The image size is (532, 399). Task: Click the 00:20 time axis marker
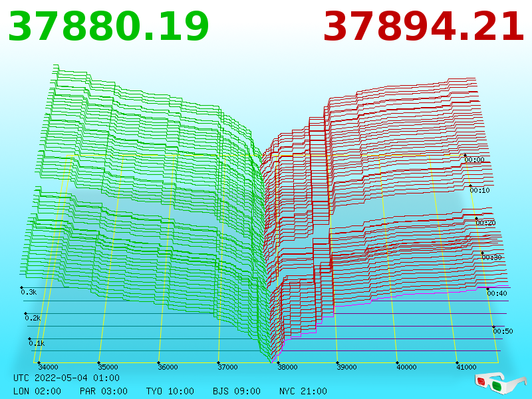click(x=485, y=223)
